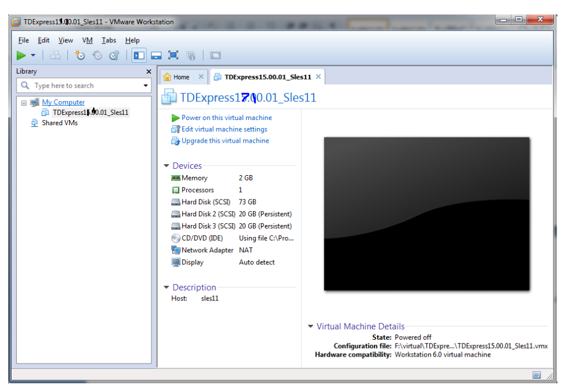
Task: Toggle the thumbnail bar toolbar button
Action: point(156,56)
